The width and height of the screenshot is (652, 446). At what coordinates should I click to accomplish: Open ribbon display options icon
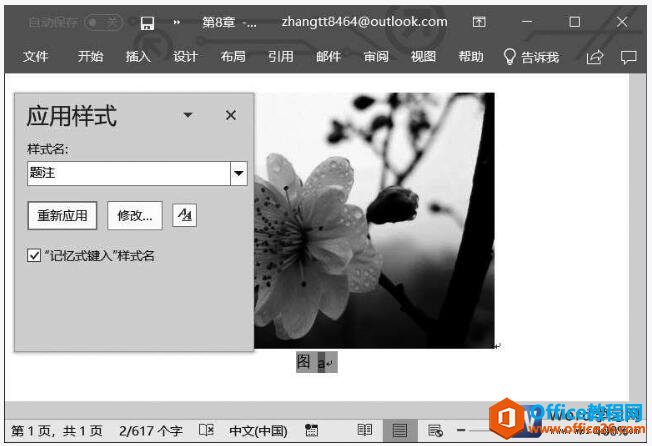479,22
